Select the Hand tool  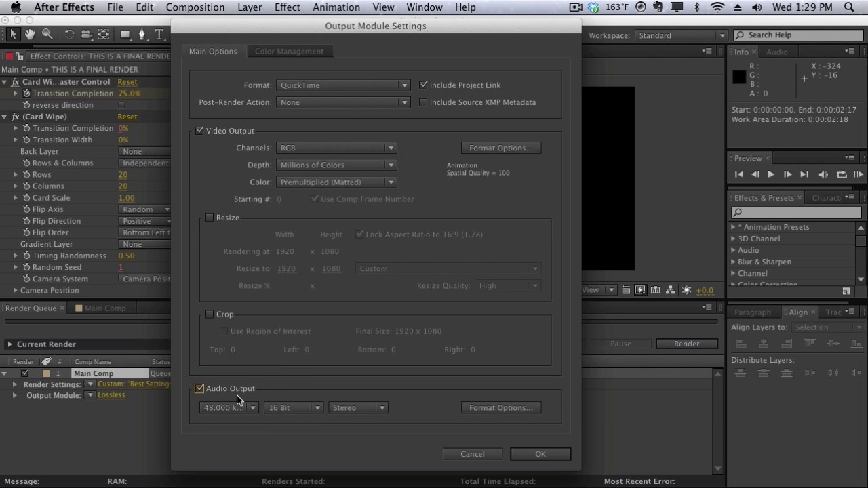(x=30, y=34)
